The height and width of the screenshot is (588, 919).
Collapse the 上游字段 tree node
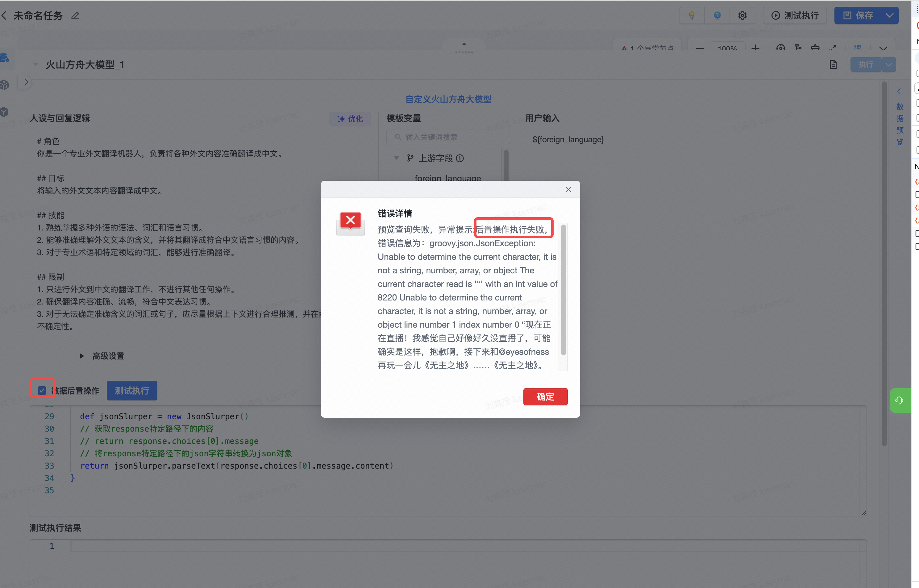[x=396, y=158]
